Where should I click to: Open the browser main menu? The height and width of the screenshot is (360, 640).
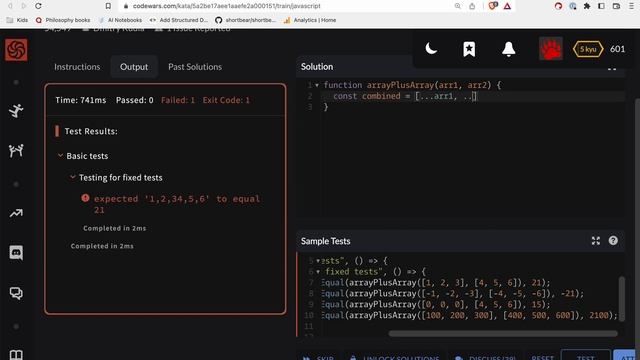point(632,6)
